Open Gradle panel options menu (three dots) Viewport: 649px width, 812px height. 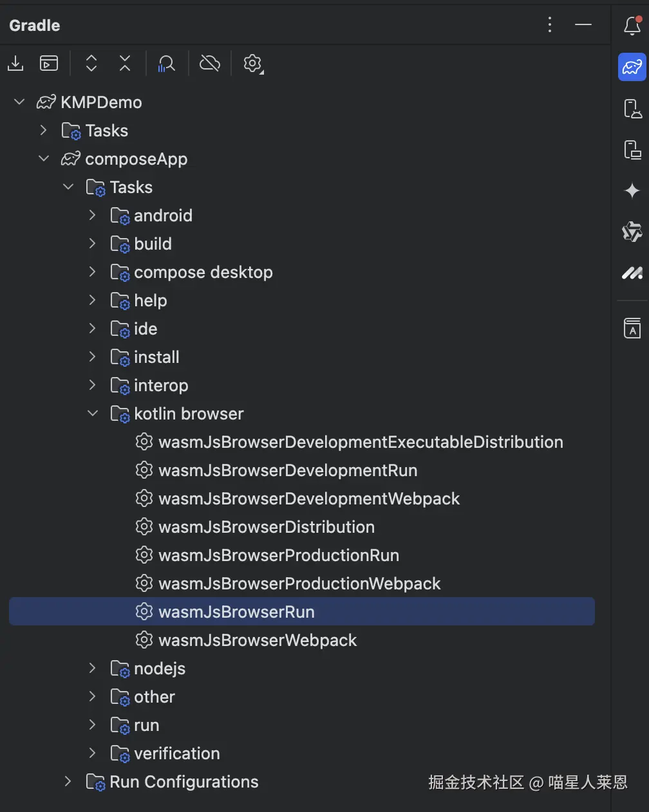point(549,25)
